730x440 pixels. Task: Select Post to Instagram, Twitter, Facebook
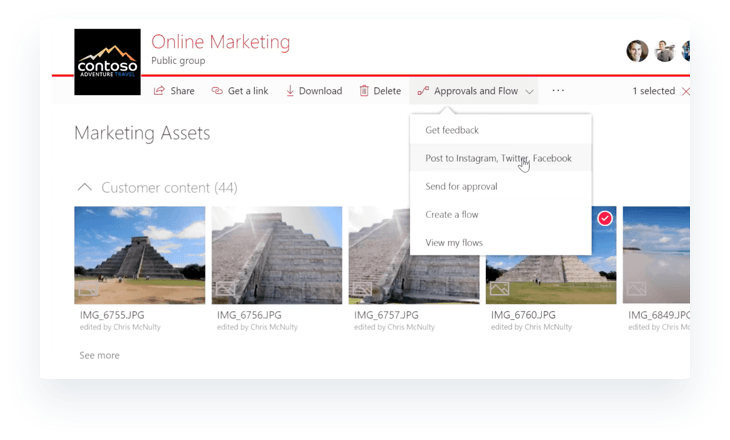click(501, 158)
